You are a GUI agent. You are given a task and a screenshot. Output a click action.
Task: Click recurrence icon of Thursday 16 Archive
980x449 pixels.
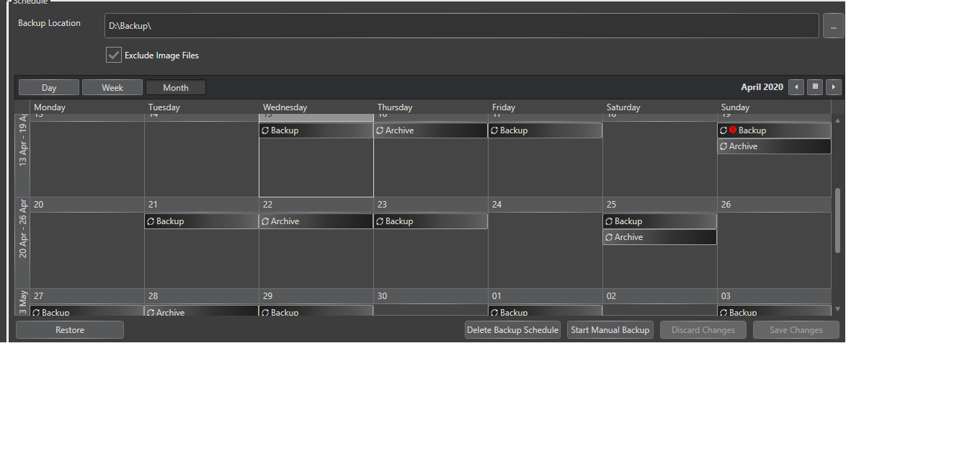pyautogui.click(x=380, y=130)
